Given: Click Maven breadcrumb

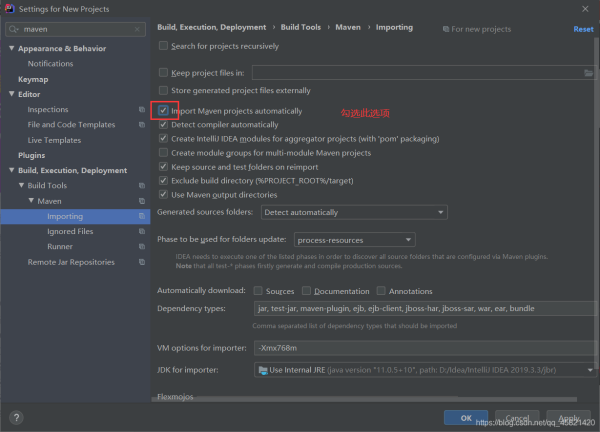Looking at the screenshot, I should (x=348, y=27).
